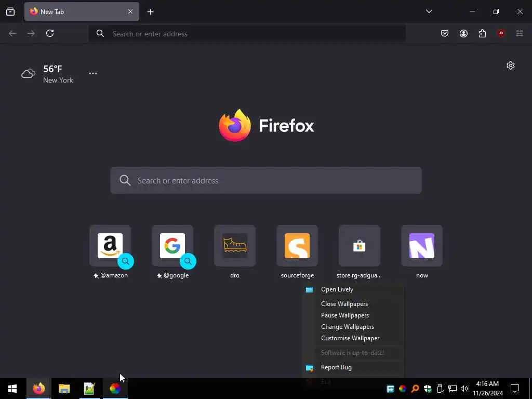The height and width of the screenshot is (399, 532).
Task: Go forward with the forward arrow
Action: tap(31, 33)
